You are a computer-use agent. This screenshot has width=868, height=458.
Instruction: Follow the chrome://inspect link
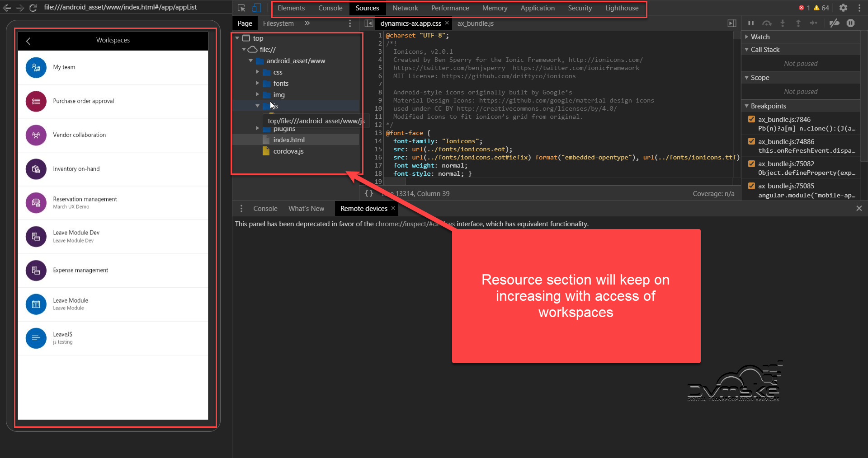(x=415, y=224)
